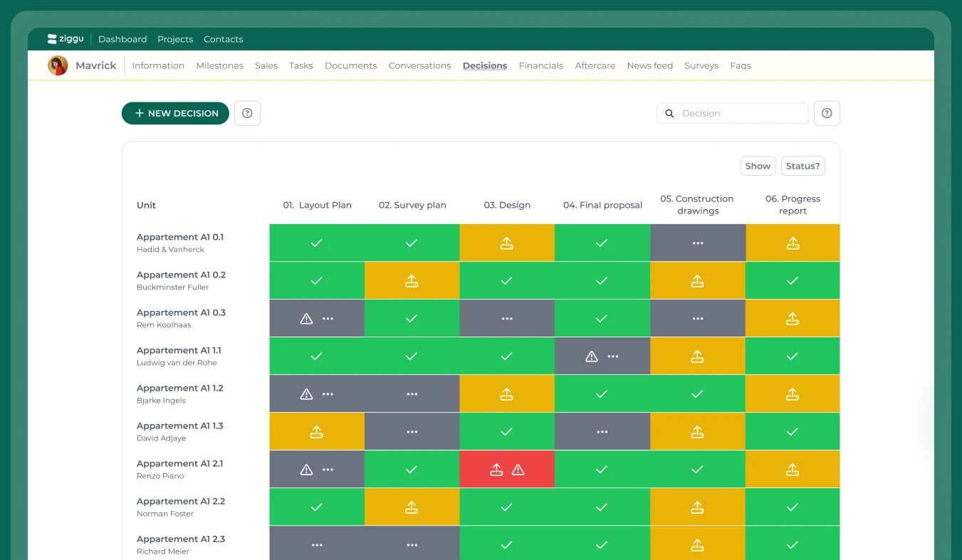Screen dimensions: 962x560
Task: Click A1 0.1 Progress report upload icon
Action: (x=793, y=243)
